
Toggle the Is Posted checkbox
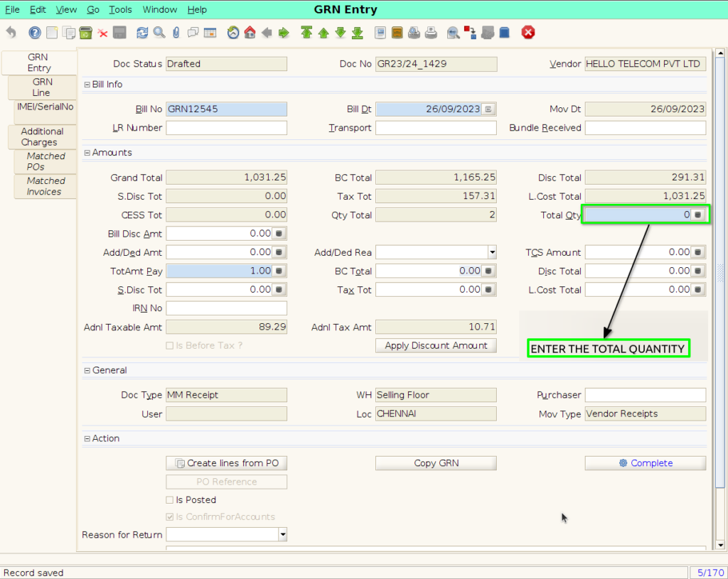tap(170, 500)
